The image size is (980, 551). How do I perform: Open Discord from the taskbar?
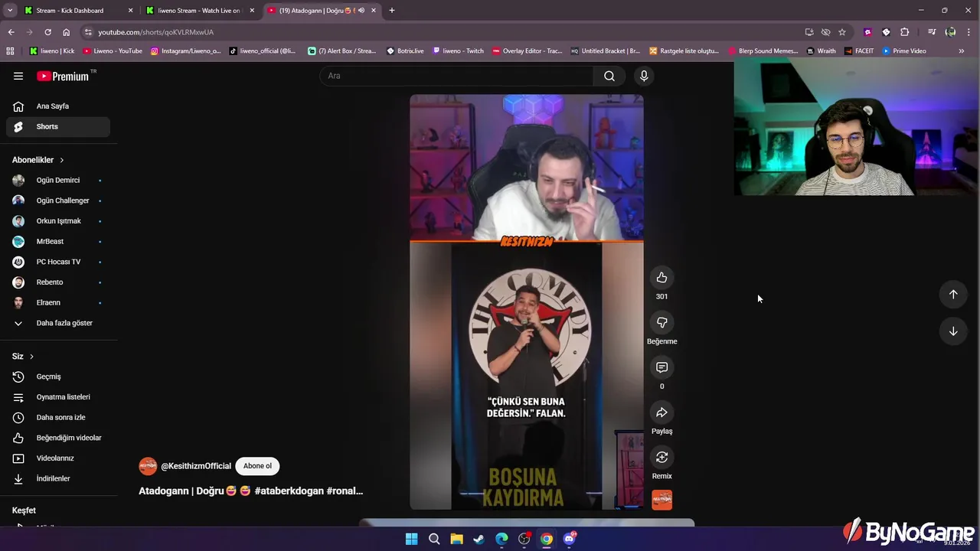point(569,539)
